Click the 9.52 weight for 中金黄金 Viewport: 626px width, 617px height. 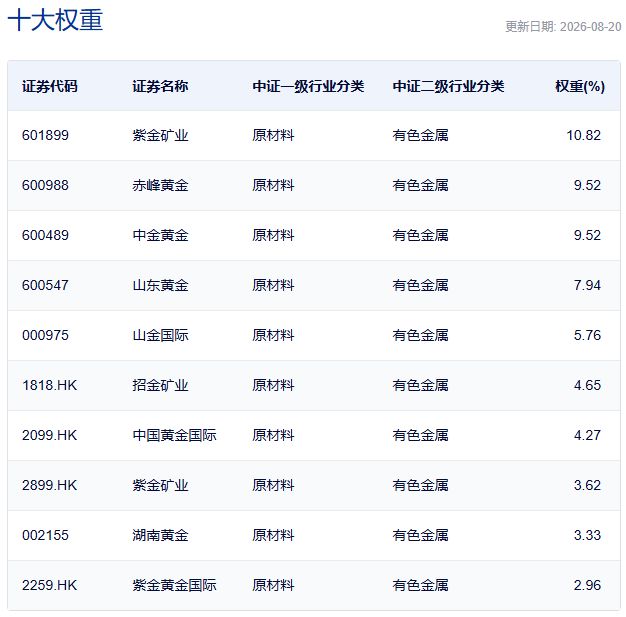point(587,235)
